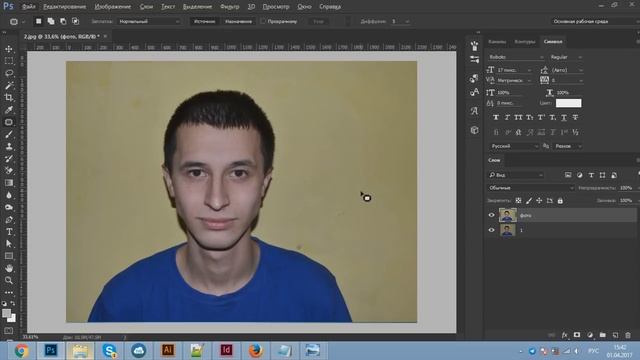
Task: Select the Rectangle shape tool
Action: [x=9, y=256]
